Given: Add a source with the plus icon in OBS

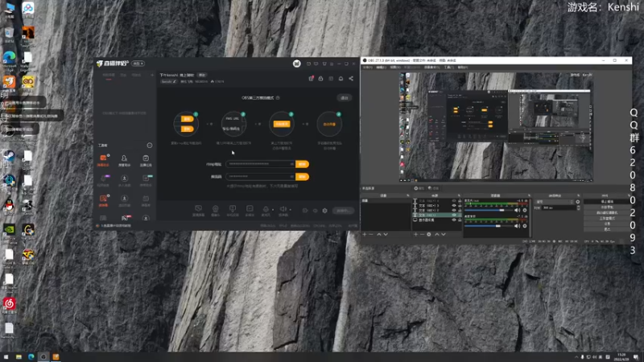Looking at the screenshot, I should 415,234.
